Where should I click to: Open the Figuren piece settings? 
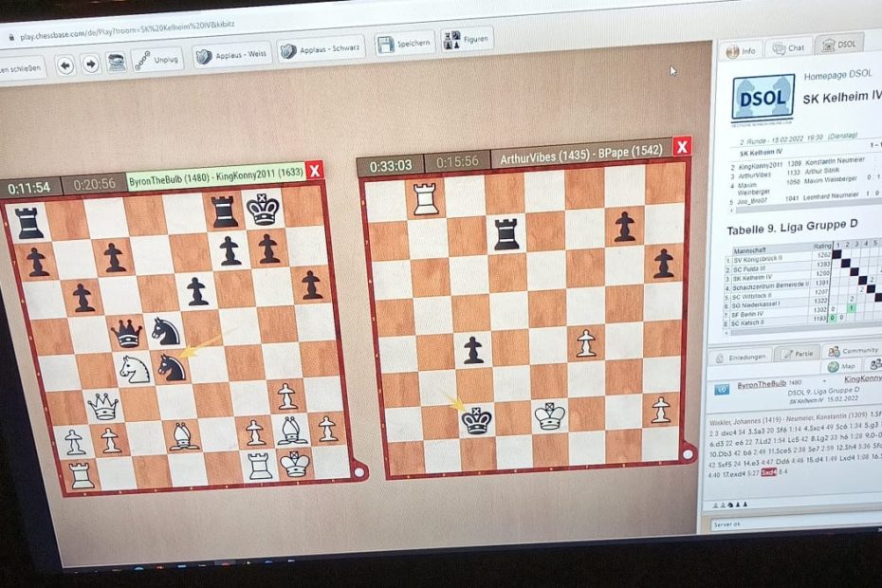pos(465,40)
